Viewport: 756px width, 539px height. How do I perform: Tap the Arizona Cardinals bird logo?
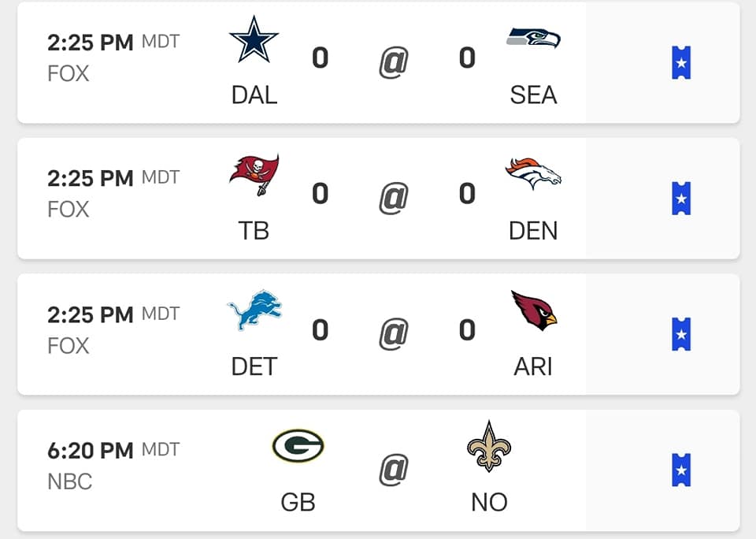click(x=534, y=310)
